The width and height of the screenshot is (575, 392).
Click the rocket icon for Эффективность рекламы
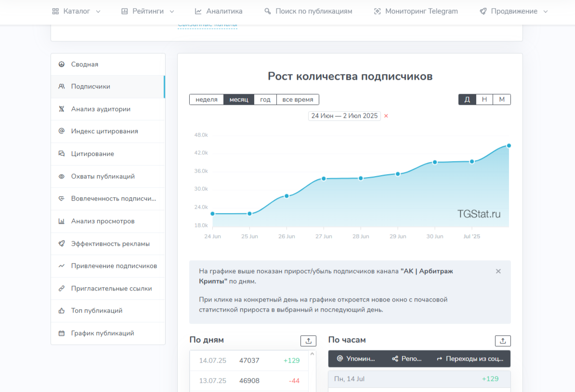62,244
